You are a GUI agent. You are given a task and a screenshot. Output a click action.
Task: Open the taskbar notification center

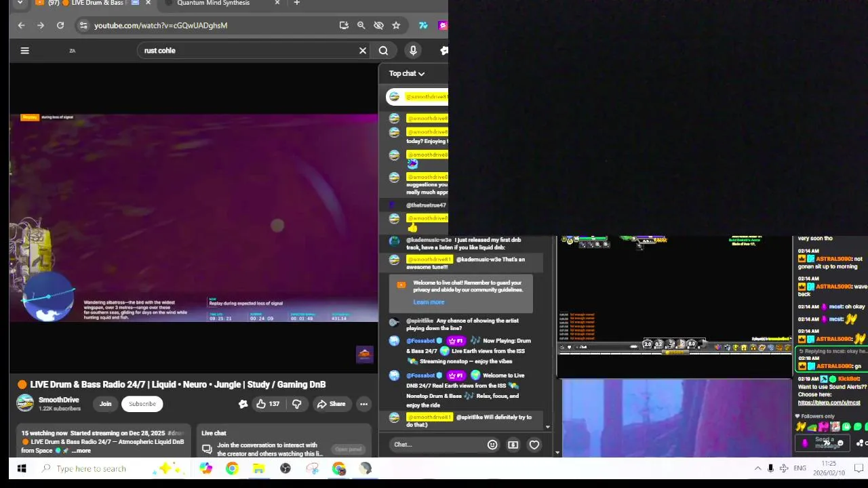(x=859, y=468)
